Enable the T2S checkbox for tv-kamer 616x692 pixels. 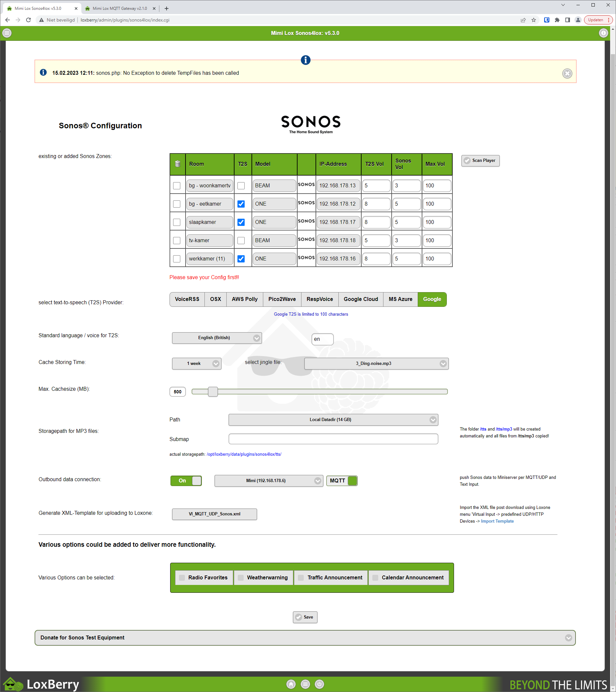pyautogui.click(x=241, y=240)
